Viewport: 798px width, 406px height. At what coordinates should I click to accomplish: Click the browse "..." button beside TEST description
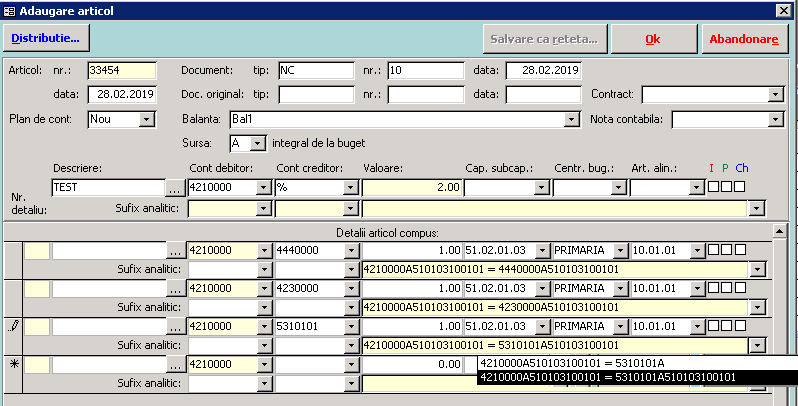point(175,187)
